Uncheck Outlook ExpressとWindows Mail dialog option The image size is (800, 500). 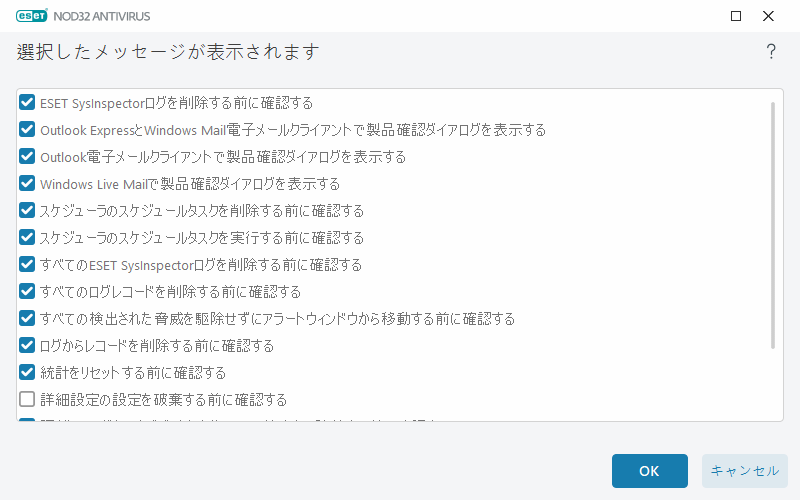point(27,129)
